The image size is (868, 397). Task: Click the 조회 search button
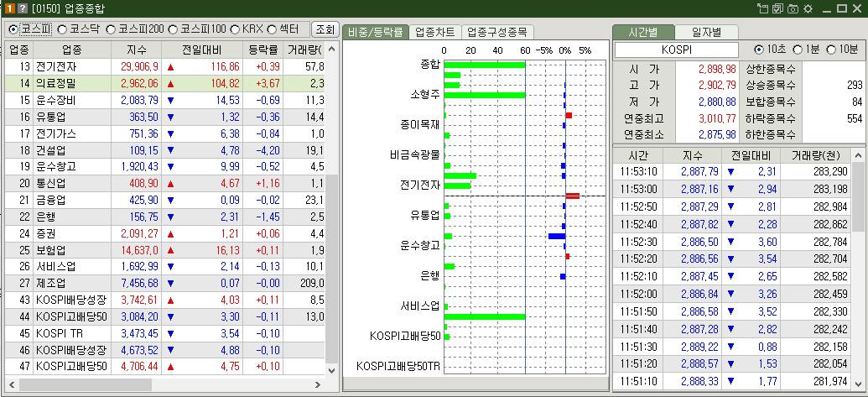pyautogui.click(x=325, y=29)
